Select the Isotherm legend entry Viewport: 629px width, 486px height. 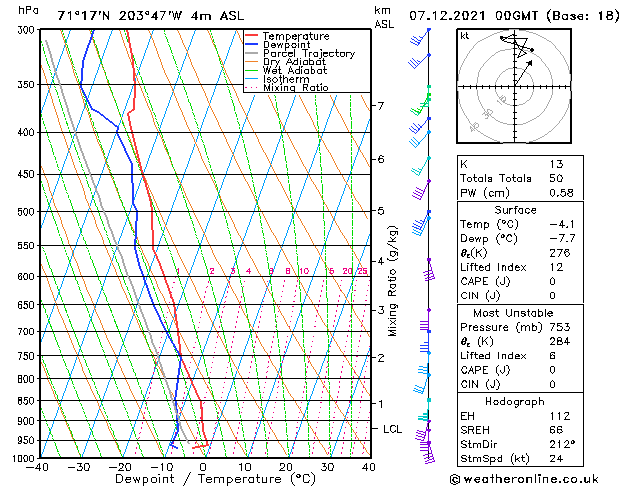[x=286, y=79]
